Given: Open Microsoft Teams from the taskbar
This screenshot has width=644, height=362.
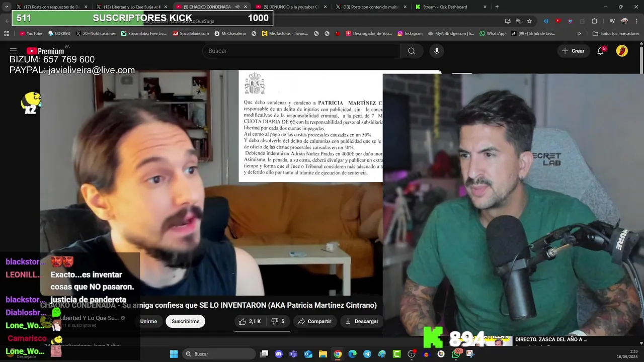Looking at the screenshot, I should coord(293,354).
